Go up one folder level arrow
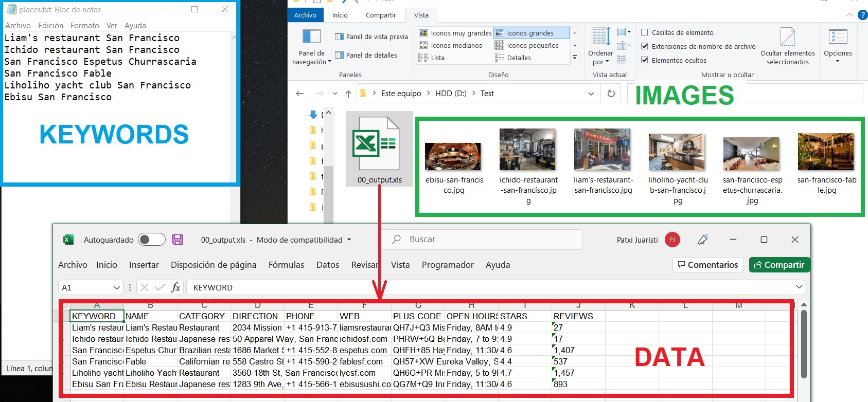Screen dimensions: 868x402 coord(348,94)
